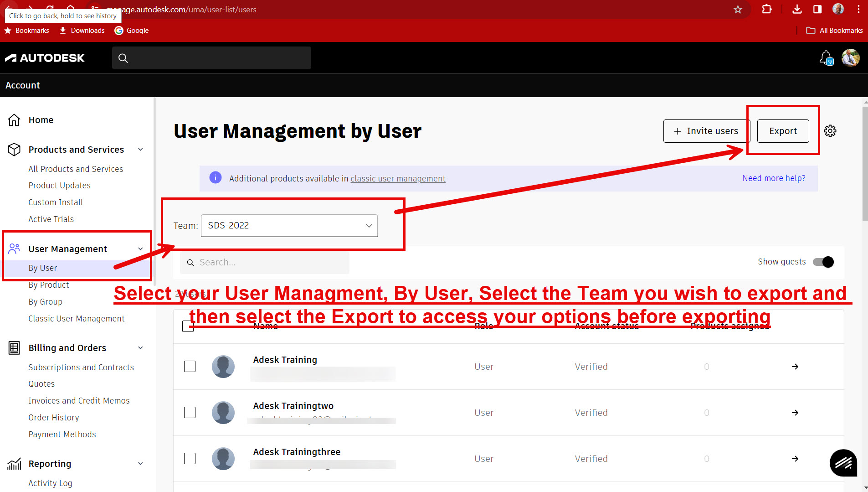The height and width of the screenshot is (492, 868).
Task: Open the Downloads bookmark
Action: [82, 31]
